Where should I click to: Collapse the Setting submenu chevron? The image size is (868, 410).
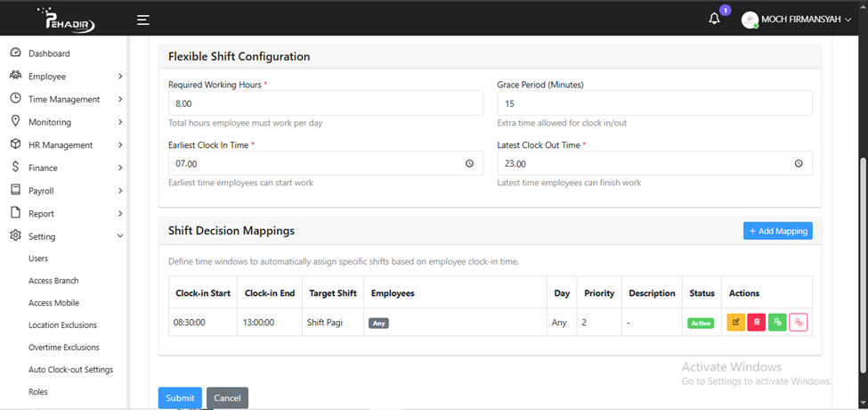(120, 236)
